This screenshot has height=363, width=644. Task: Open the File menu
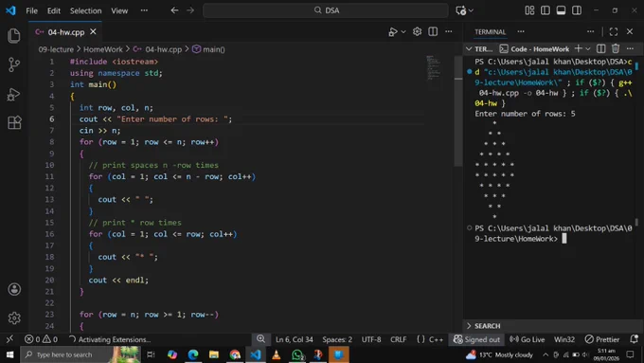[31, 10]
